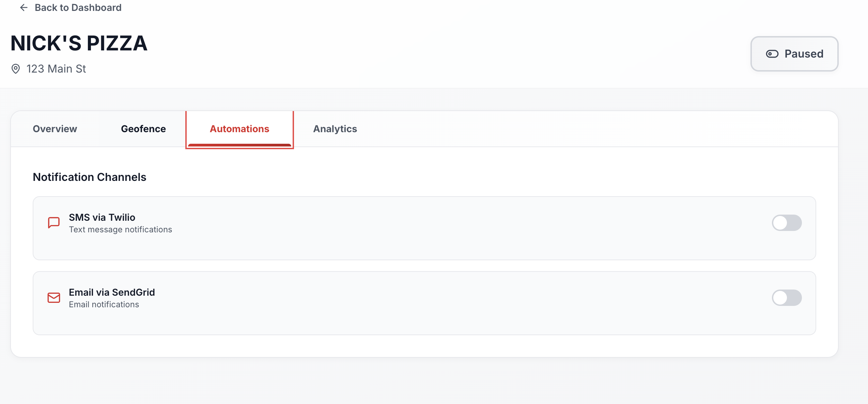
Task: Switch to the Overview tab
Action: tap(55, 129)
